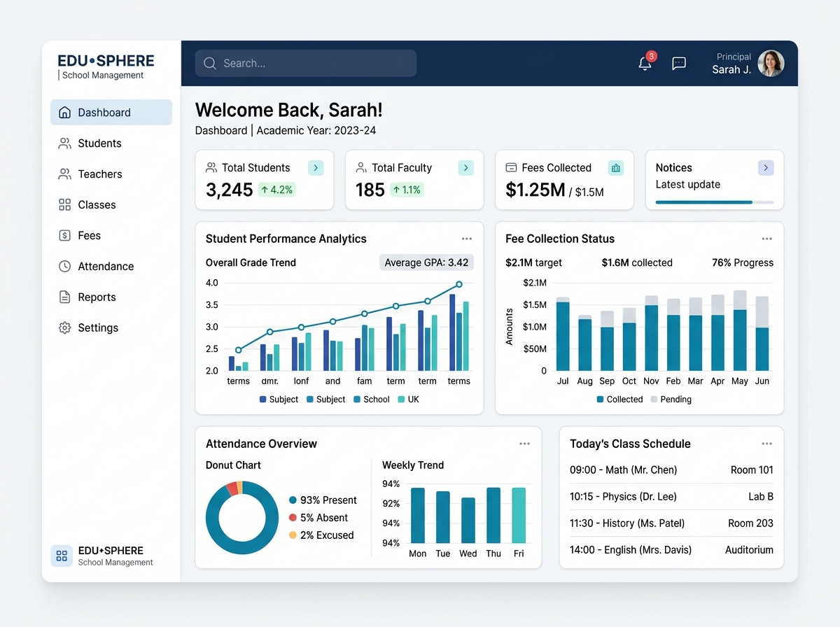Click bottom EDU+SPHERE grid icon
Screen dimensions: 840x627
pyautogui.click(x=62, y=556)
